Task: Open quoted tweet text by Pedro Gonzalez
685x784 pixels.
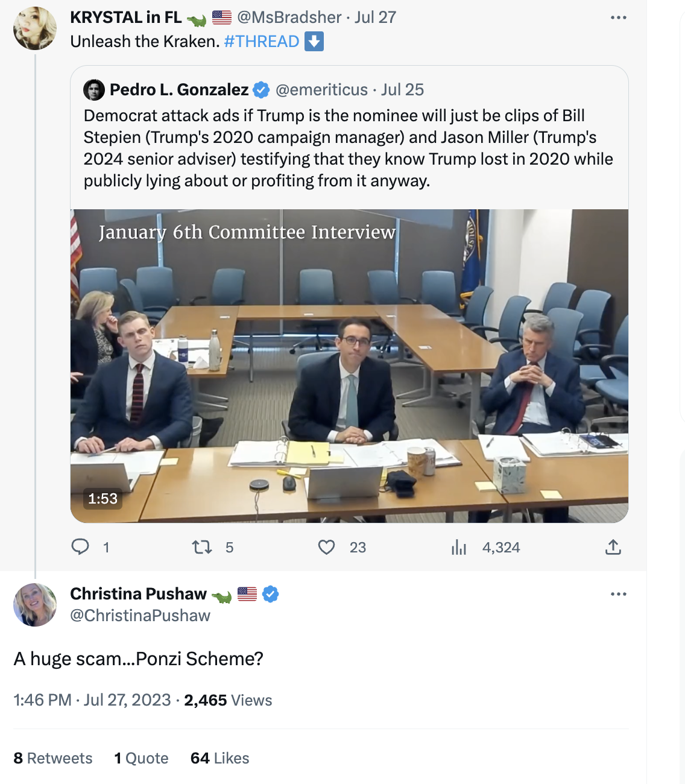Action: (348, 148)
